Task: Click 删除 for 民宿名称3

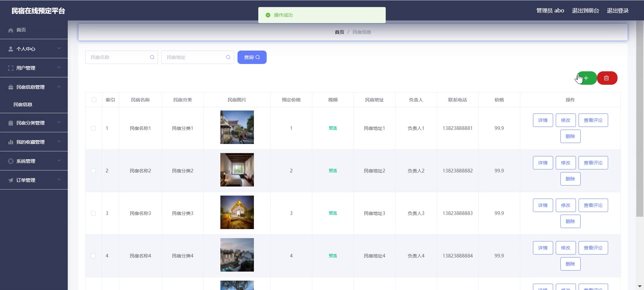Action: click(x=570, y=221)
